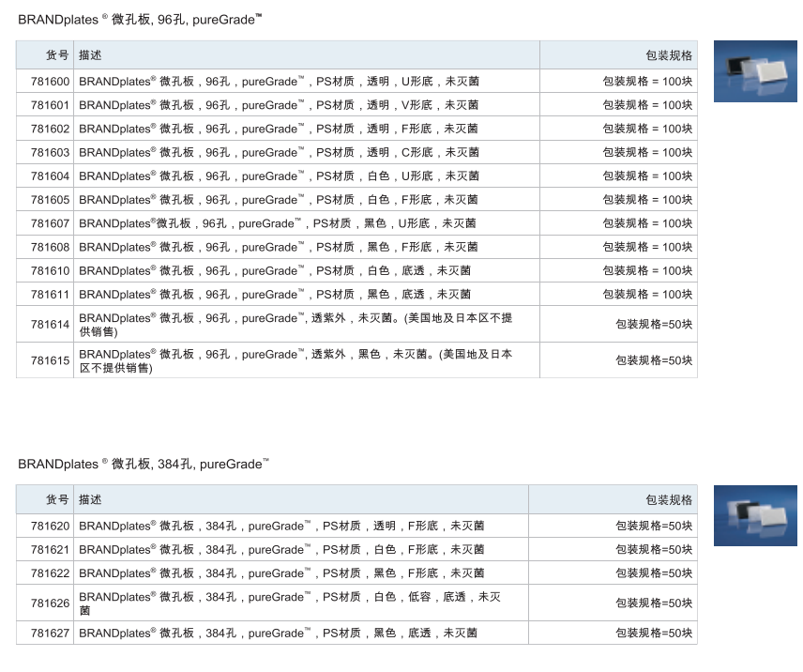
Task: Select item number 781614
Action: click(50, 324)
